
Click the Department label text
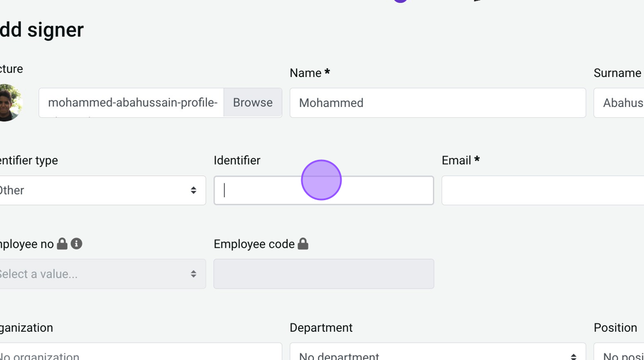tap(321, 328)
